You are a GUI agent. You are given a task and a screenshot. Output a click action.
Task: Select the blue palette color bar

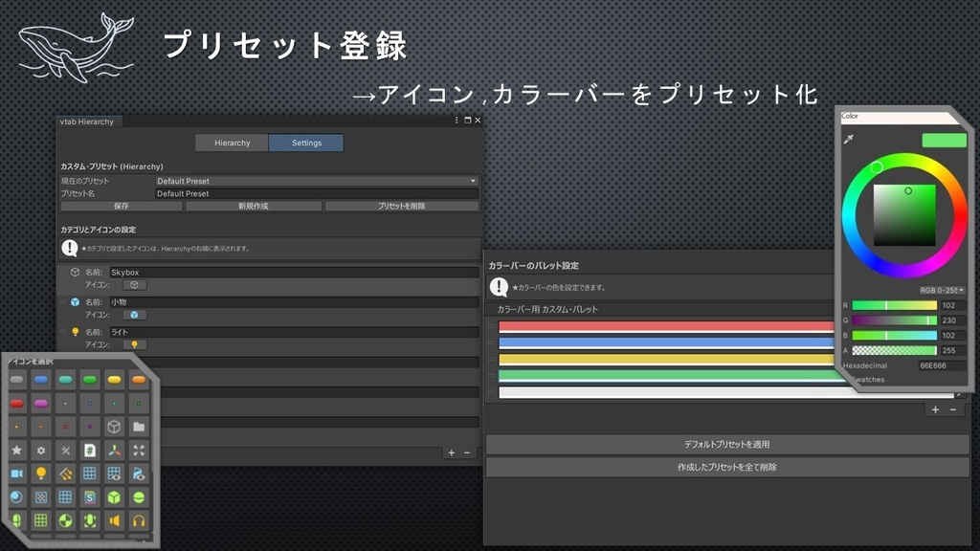666,342
